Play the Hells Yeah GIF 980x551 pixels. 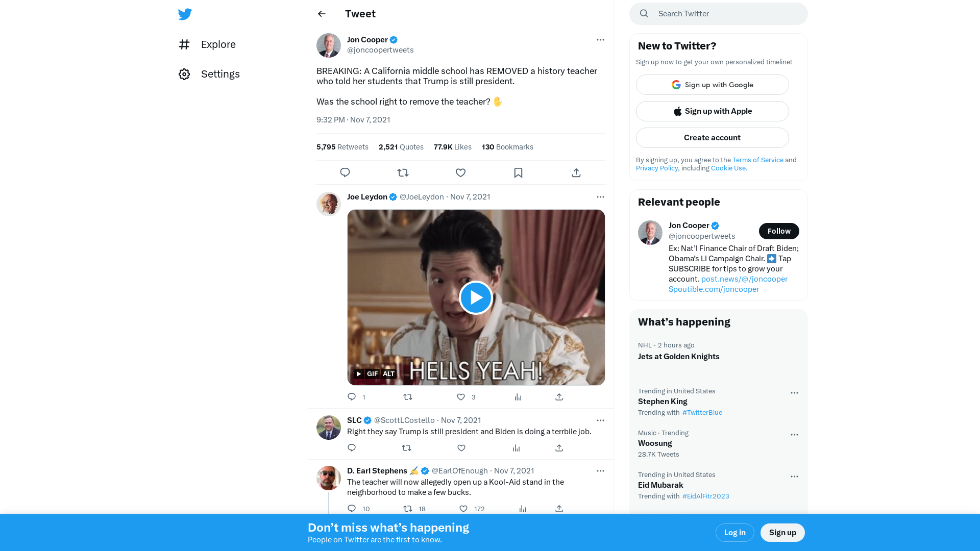[476, 298]
